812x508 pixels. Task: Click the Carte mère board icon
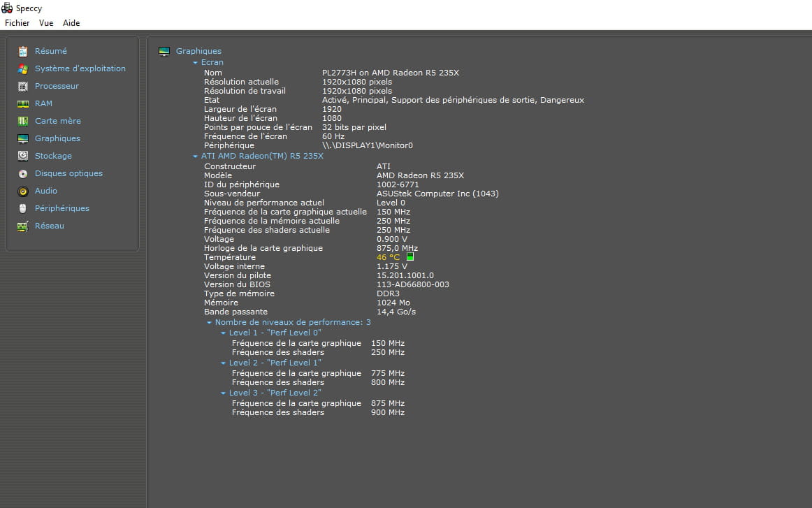click(x=23, y=121)
